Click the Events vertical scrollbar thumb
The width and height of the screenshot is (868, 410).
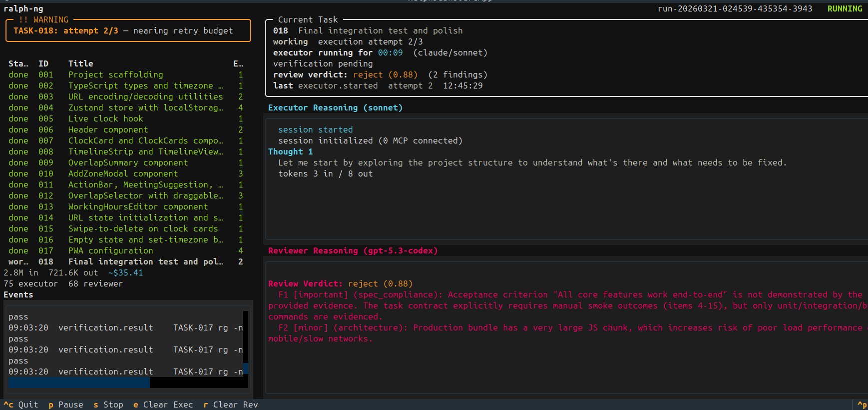(246, 368)
